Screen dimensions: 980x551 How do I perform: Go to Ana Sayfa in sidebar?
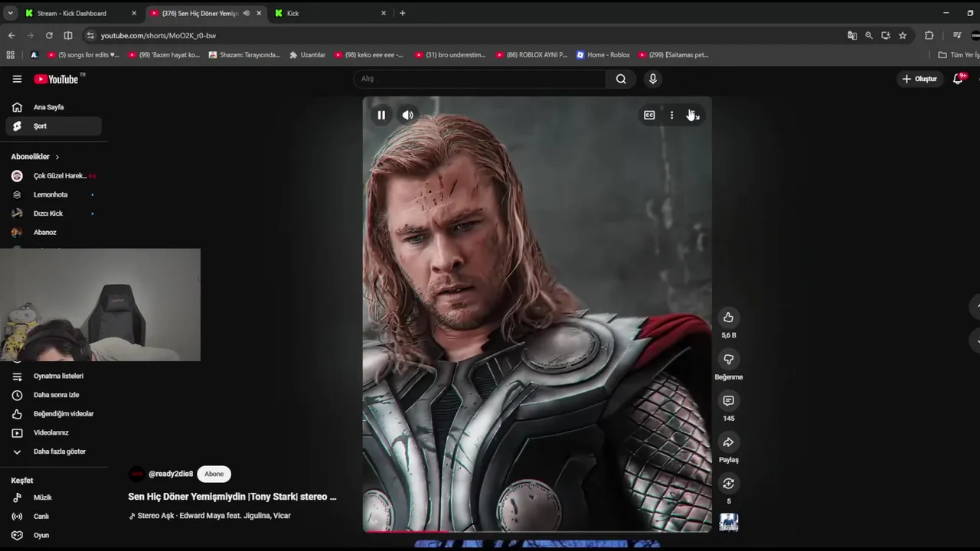54,107
